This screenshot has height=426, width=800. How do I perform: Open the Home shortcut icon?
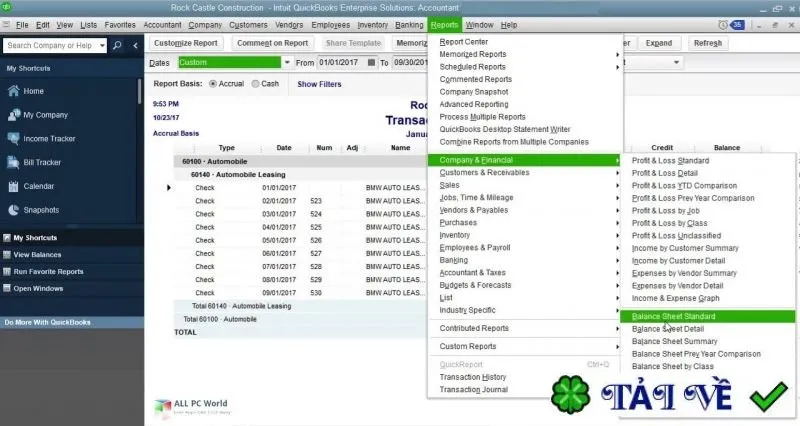[14, 91]
